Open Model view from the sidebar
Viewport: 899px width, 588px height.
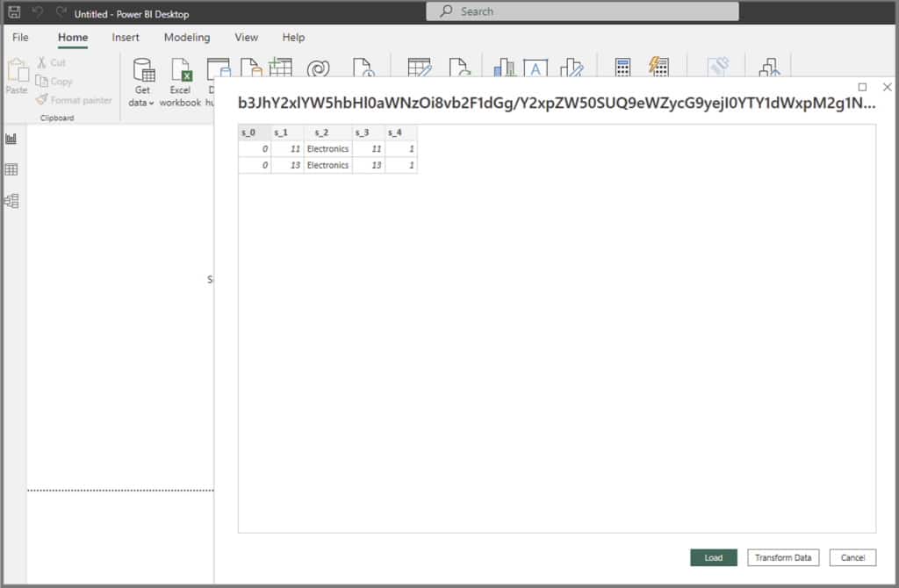coord(11,201)
